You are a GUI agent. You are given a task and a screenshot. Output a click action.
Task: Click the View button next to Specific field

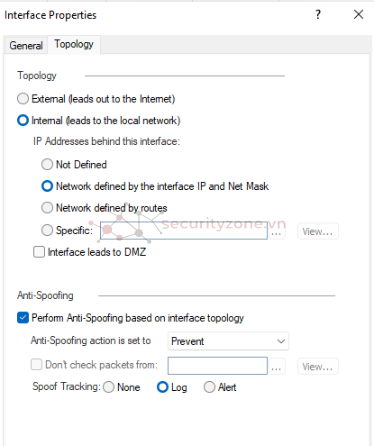click(x=318, y=231)
